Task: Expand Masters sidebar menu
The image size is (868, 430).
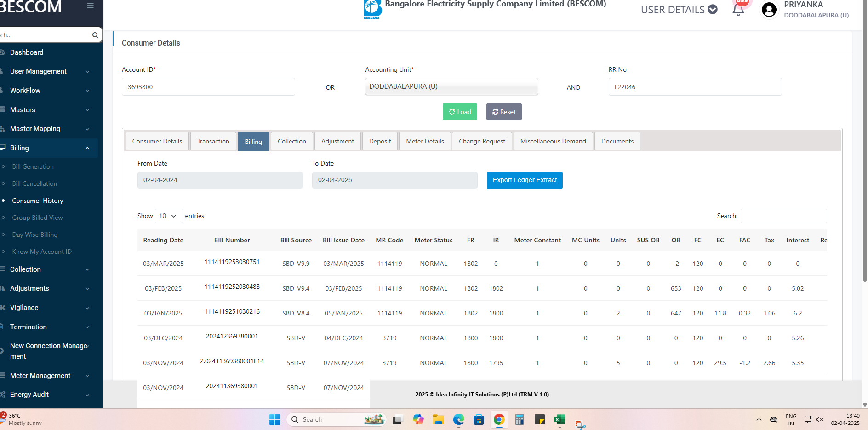Action: click(x=49, y=110)
